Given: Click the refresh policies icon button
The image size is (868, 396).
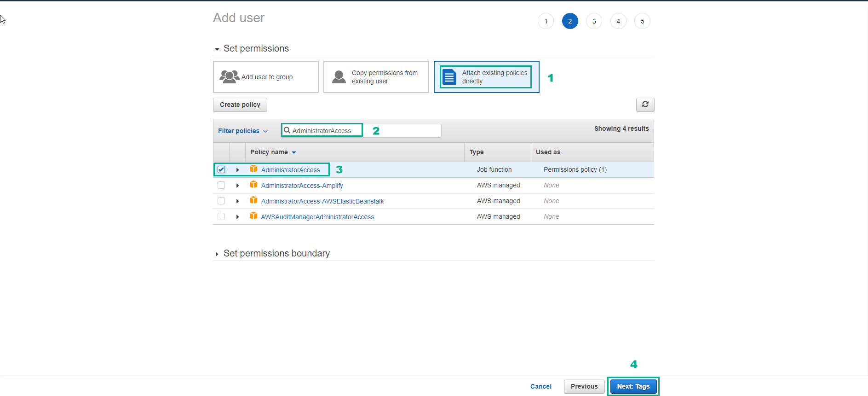Looking at the screenshot, I should 645,105.
